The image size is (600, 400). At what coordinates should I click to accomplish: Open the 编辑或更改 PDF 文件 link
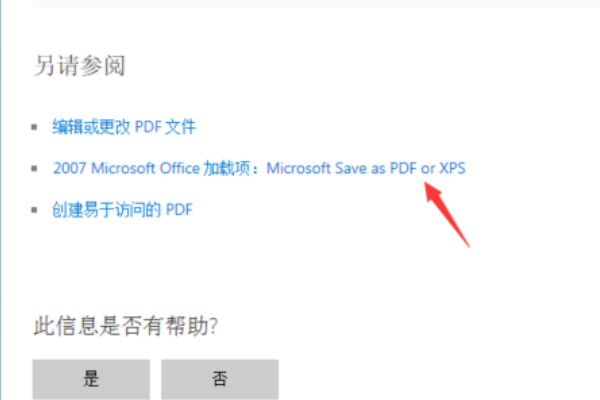[124, 127]
